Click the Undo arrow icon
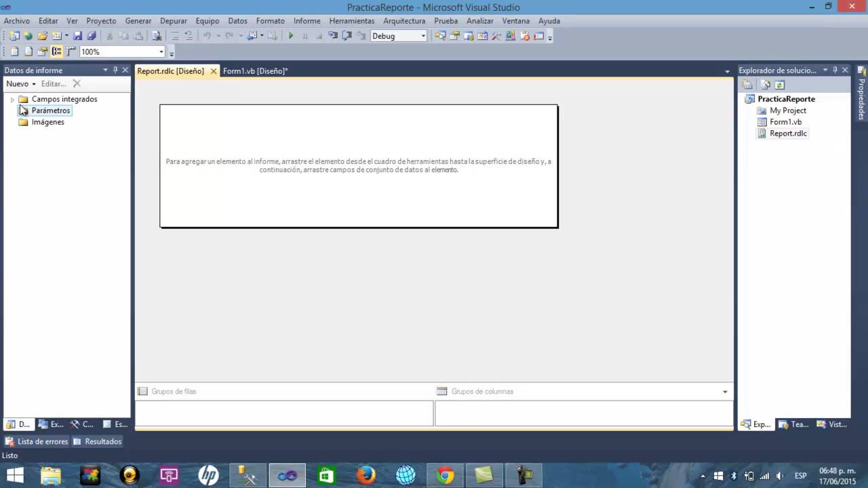Image resolution: width=868 pixels, height=488 pixels. [207, 36]
